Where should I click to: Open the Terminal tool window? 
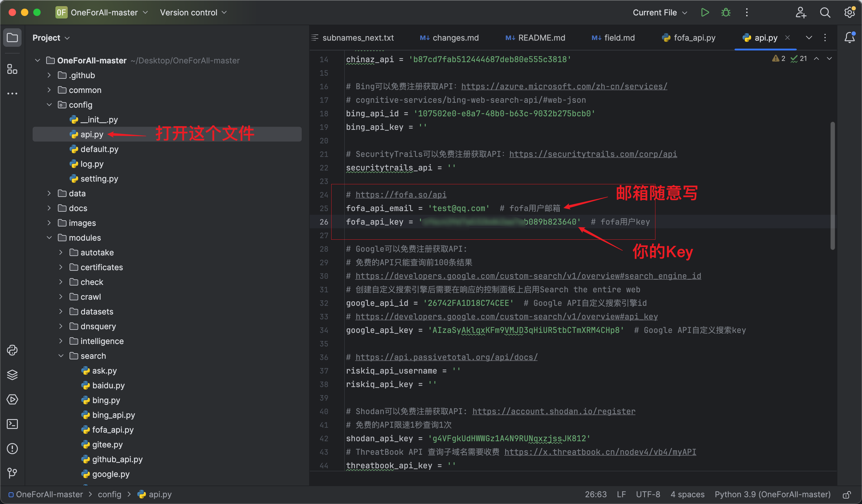12,424
